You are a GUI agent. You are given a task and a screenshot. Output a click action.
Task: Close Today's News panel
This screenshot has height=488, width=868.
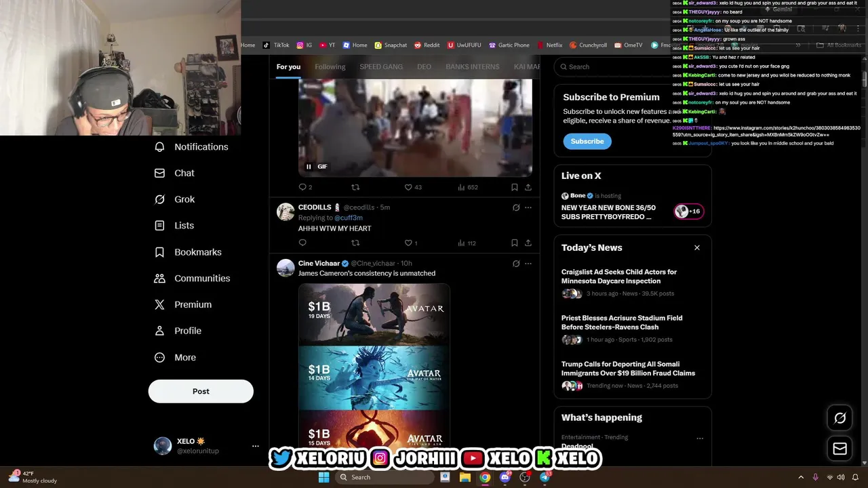pyautogui.click(x=696, y=247)
